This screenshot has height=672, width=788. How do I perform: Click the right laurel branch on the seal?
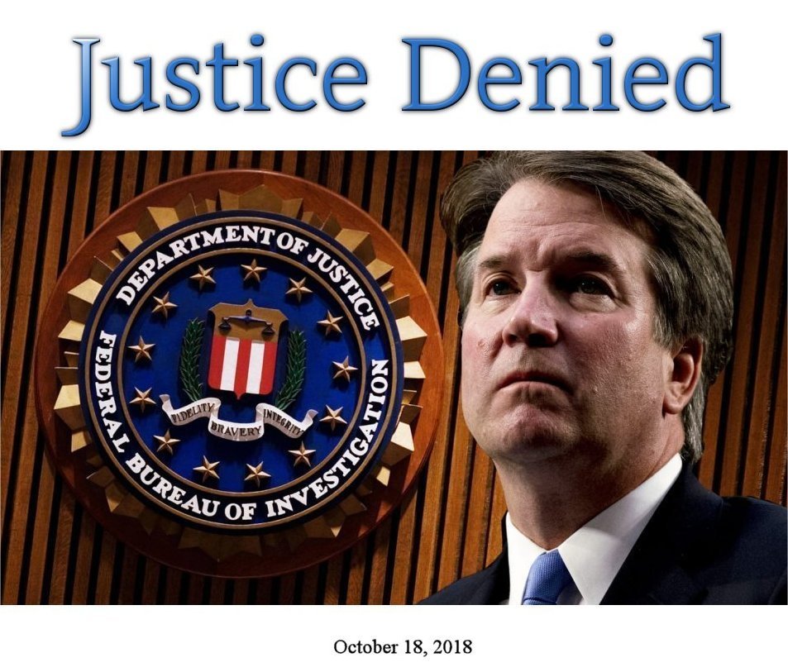[x=293, y=368]
